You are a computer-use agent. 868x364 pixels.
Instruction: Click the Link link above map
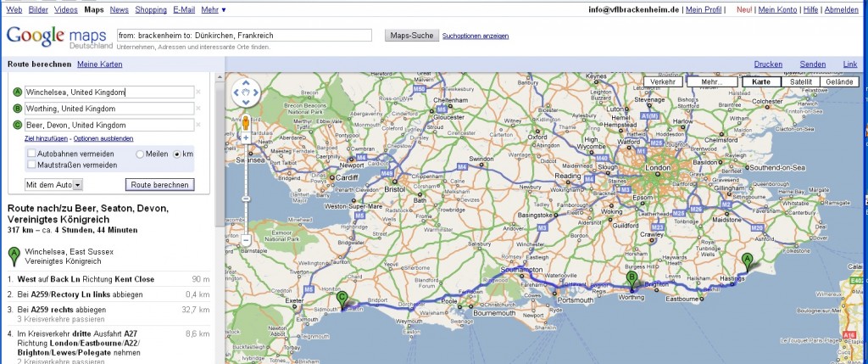849,64
